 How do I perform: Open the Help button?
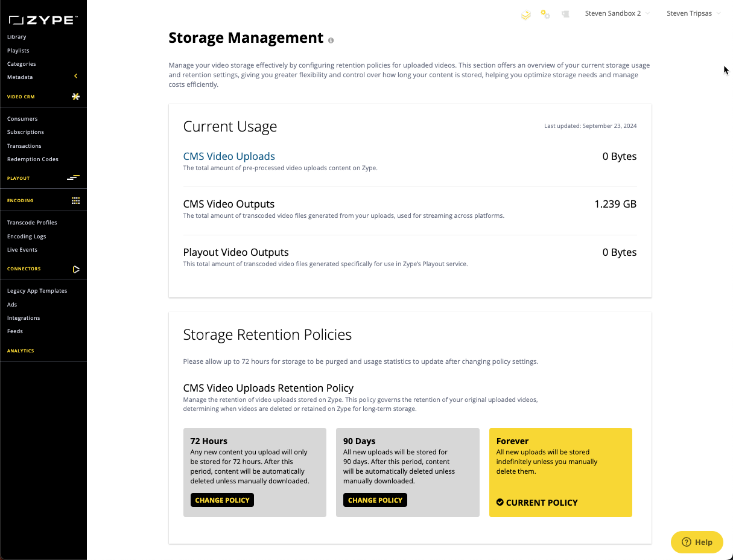tap(697, 542)
